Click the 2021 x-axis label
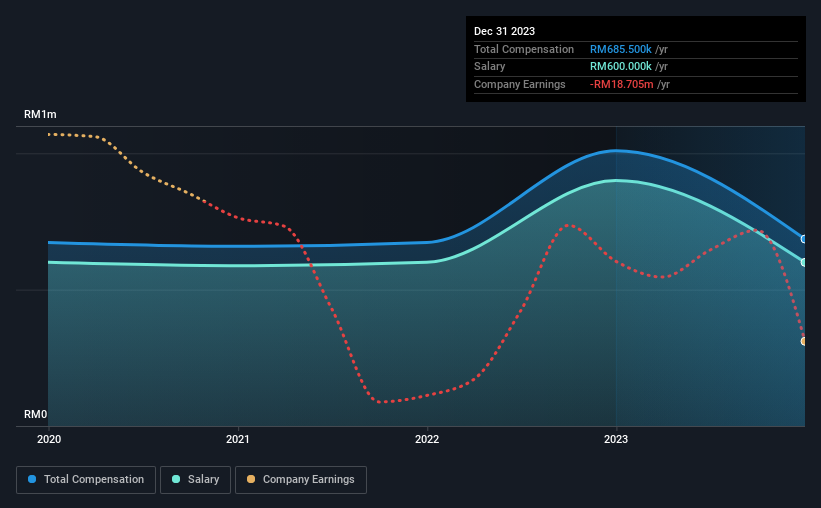This screenshot has width=821, height=508. pyautogui.click(x=238, y=439)
